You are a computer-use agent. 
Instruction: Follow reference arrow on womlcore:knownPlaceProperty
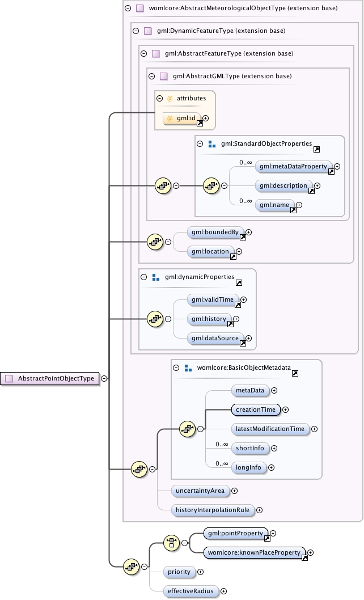click(304, 558)
